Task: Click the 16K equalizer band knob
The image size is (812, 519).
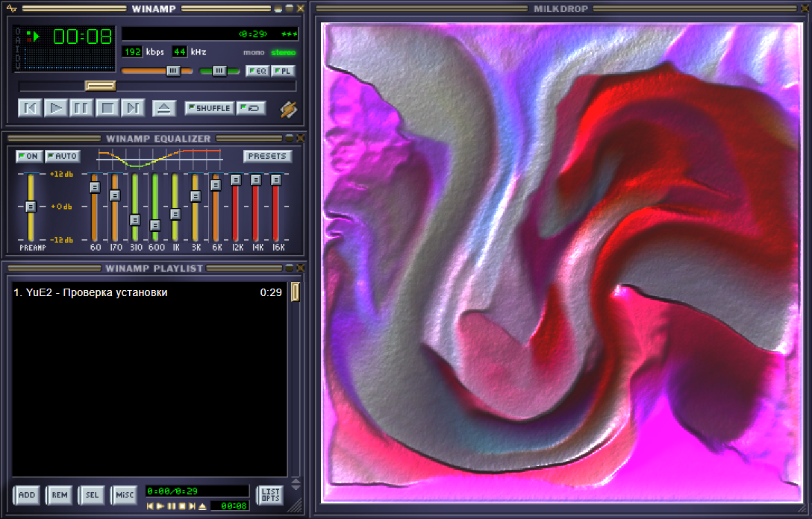Action: pos(276,180)
